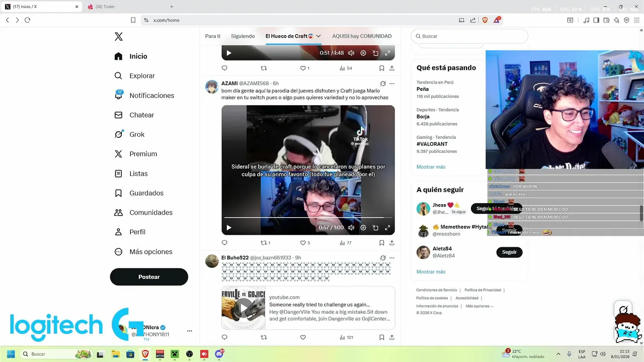Share this page from the address bar

pos(473,20)
